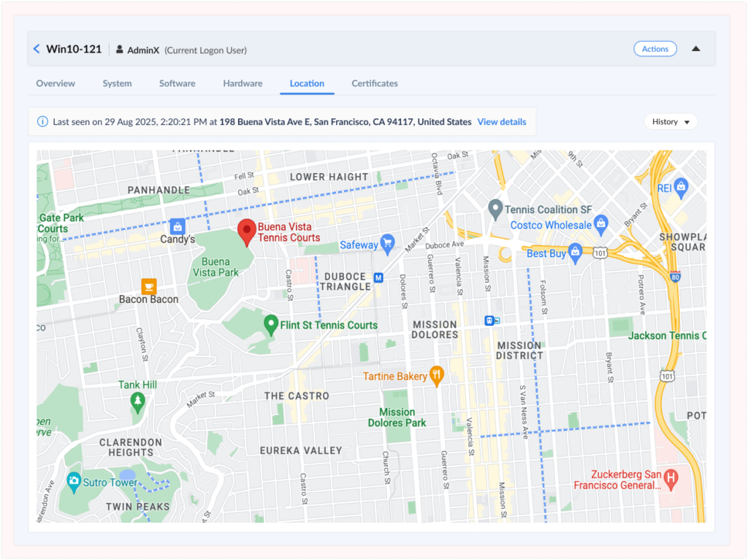
Task: Click the Sutro Tower camera marker
Action: (x=74, y=483)
